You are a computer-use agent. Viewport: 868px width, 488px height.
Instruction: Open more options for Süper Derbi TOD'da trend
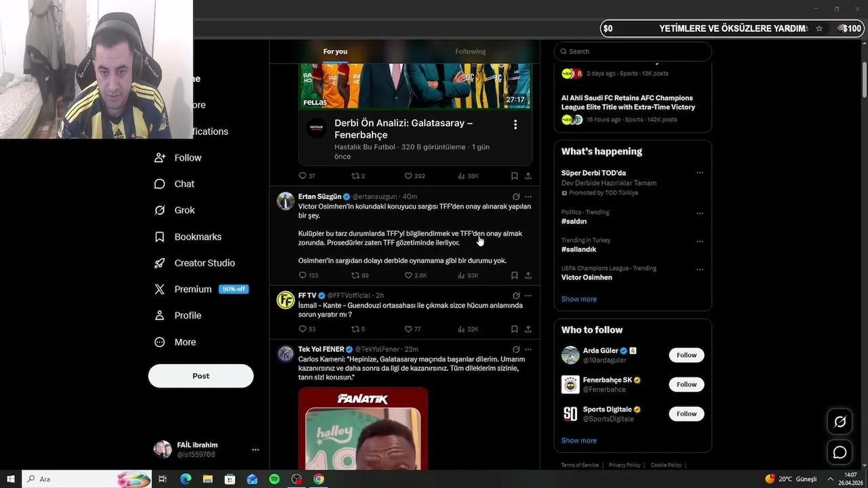click(700, 173)
